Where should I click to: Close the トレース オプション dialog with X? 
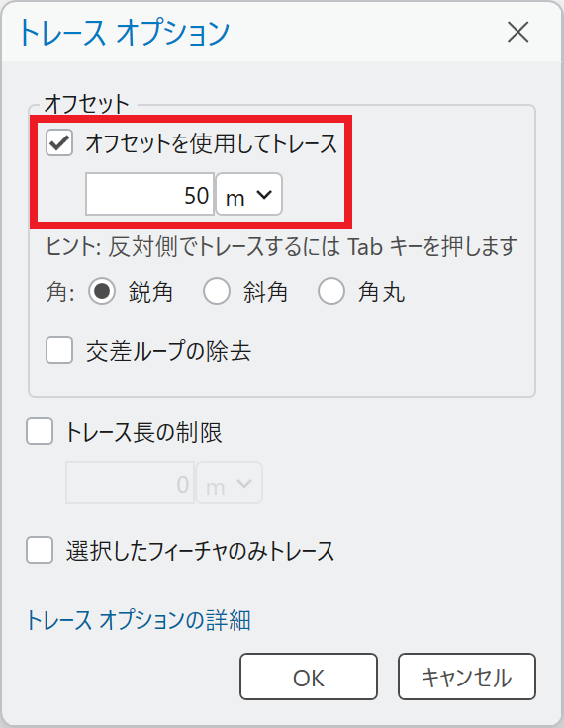(x=518, y=32)
